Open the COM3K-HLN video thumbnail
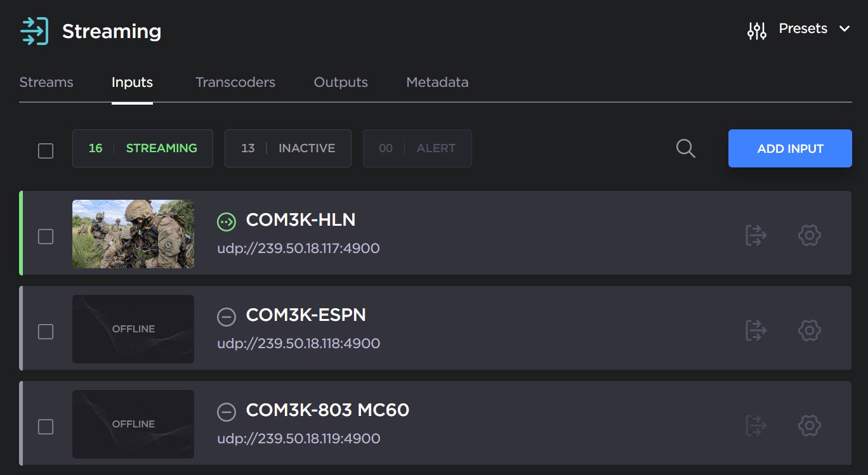This screenshot has height=475, width=868. pos(133,234)
